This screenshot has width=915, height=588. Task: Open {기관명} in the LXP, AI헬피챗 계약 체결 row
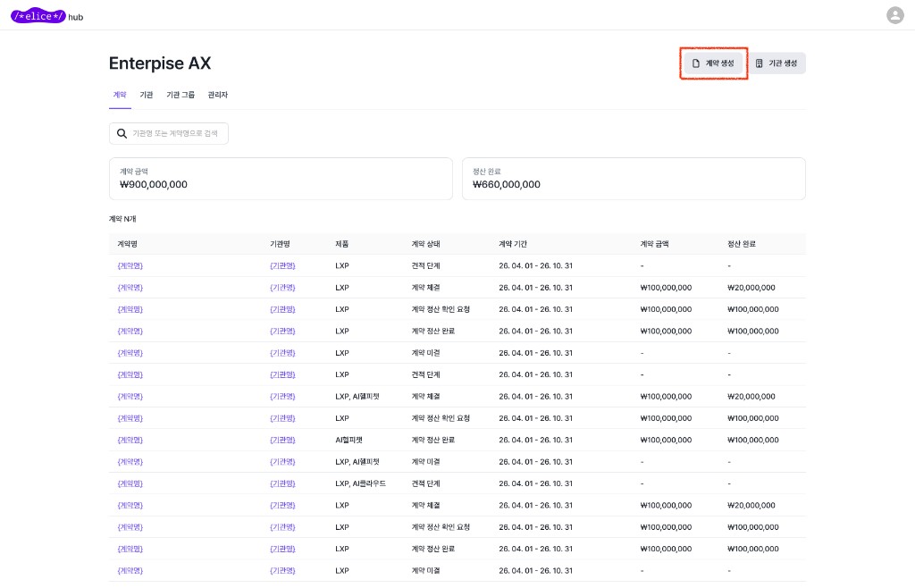pyautogui.click(x=283, y=396)
